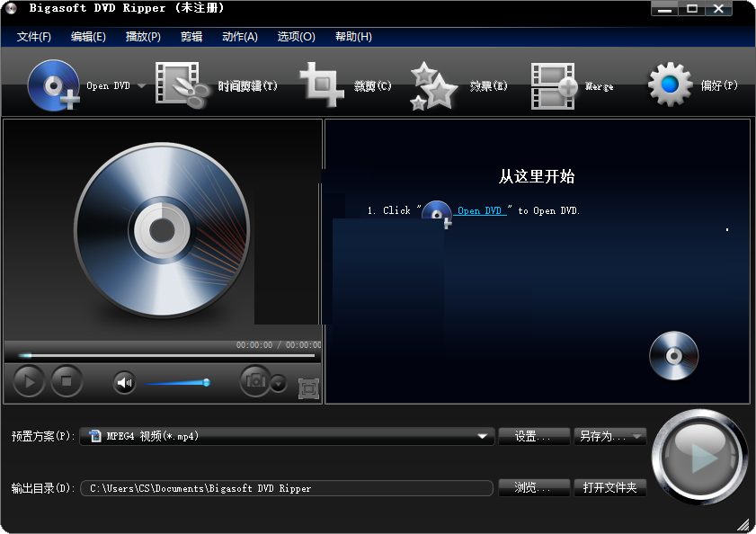Expand the 另存为 dropdown arrow
Screen dimensions: 756x534
pyautogui.click(x=638, y=436)
